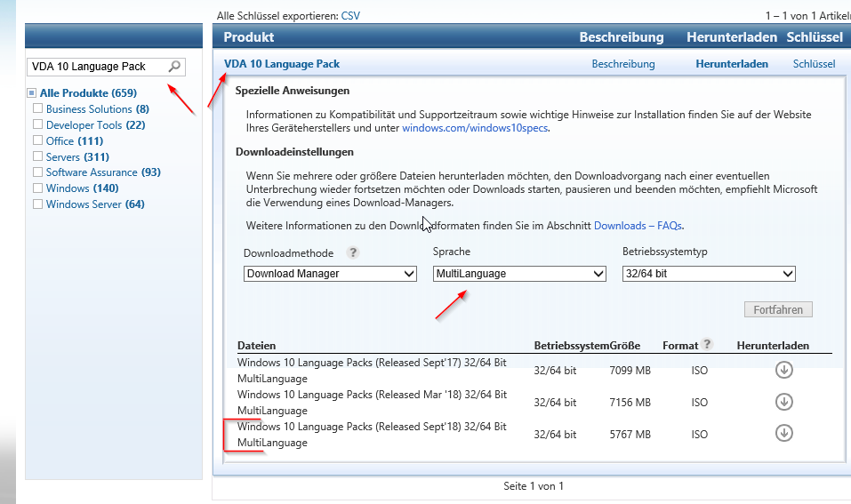Check the Windows (140) filter checkbox
Viewport: 851px width, 504px height.
pyautogui.click(x=37, y=188)
